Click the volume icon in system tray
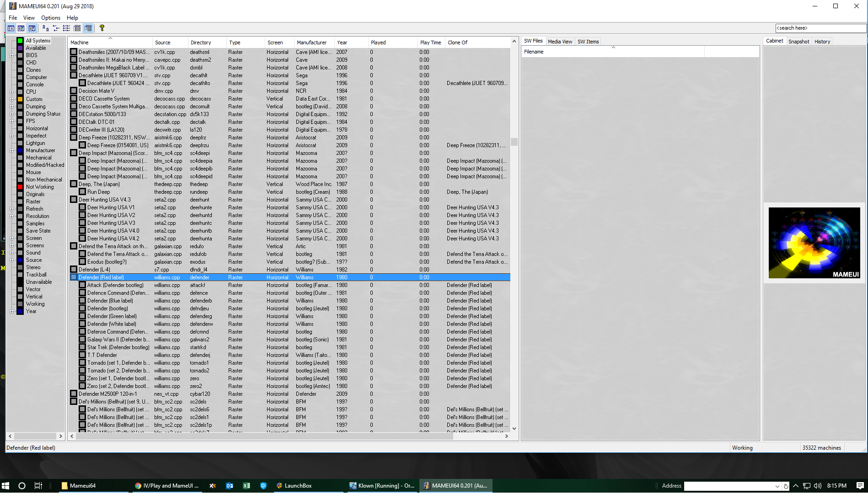 point(818,486)
